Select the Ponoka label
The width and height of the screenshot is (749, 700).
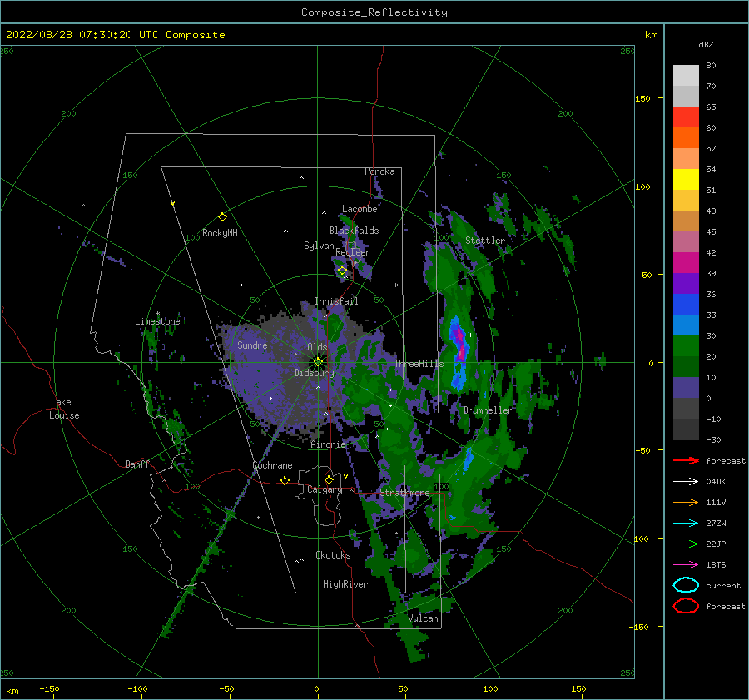[379, 171]
